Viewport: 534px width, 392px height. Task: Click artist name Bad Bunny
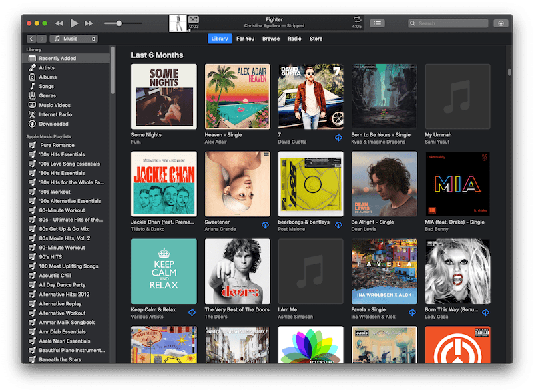click(x=437, y=229)
